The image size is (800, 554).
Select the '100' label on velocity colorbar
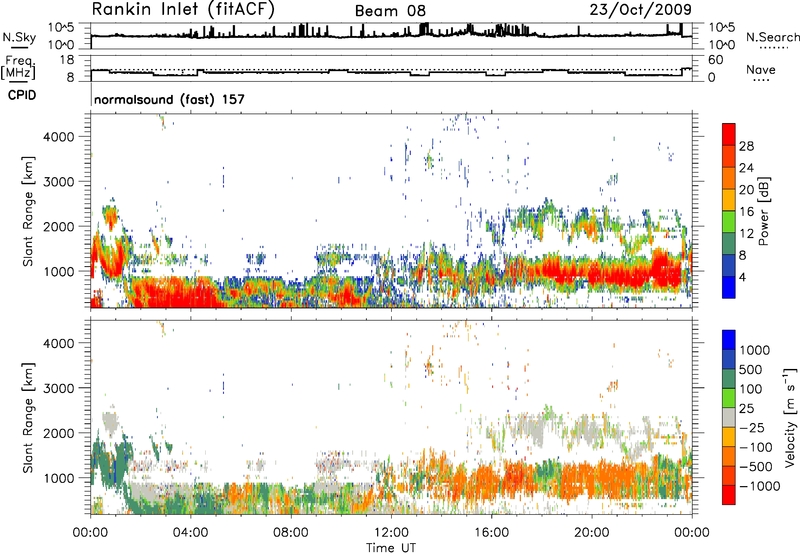751,389
